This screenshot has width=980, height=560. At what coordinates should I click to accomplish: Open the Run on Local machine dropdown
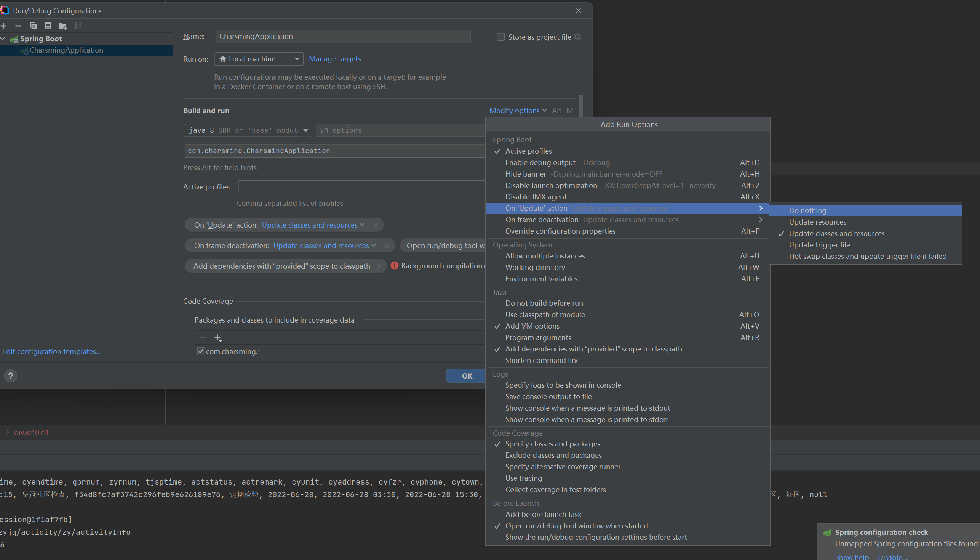pyautogui.click(x=259, y=59)
